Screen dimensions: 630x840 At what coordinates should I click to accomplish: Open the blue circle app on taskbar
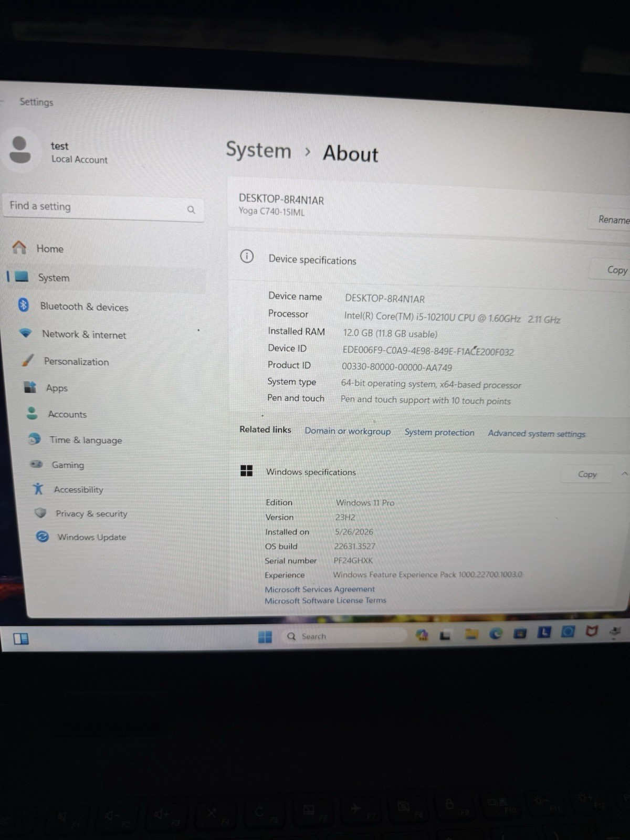[568, 632]
